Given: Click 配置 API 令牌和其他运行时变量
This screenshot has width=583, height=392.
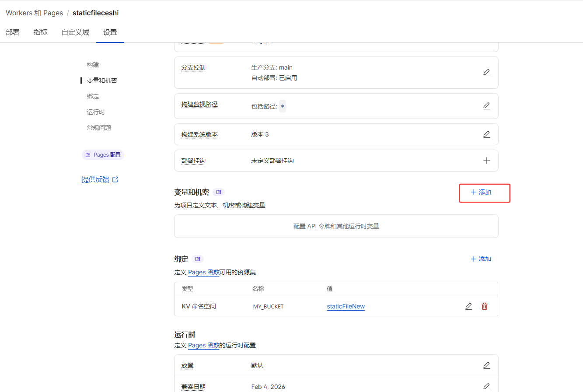Looking at the screenshot, I should (x=336, y=226).
